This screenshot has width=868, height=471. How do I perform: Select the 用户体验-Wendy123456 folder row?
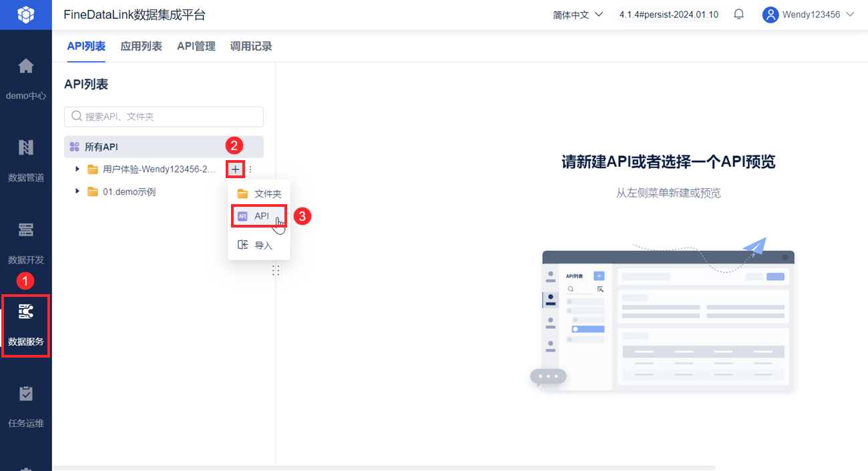pyautogui.click(x=164, y=169)
